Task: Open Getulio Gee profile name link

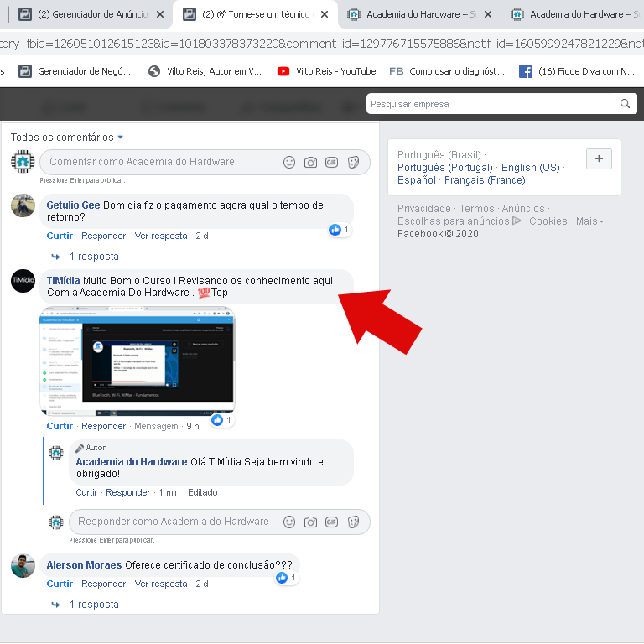Action: click(73, 205)
